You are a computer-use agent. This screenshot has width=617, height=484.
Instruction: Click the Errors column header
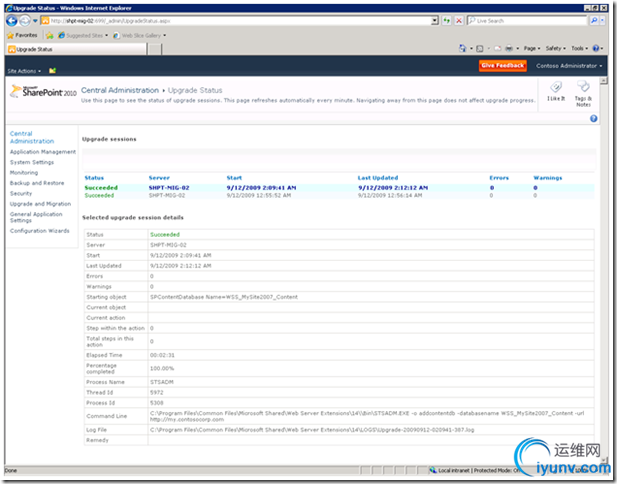(499, 178)
